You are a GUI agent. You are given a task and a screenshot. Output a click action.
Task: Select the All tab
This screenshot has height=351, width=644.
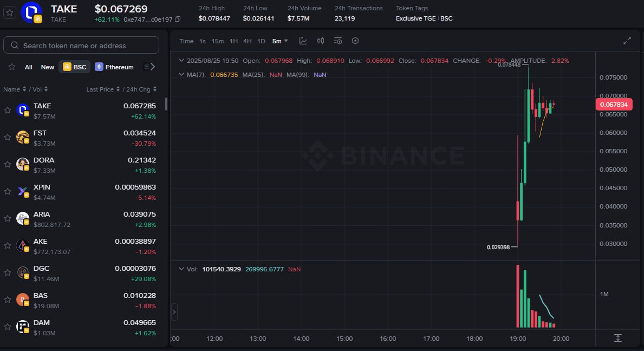point(28,67)
